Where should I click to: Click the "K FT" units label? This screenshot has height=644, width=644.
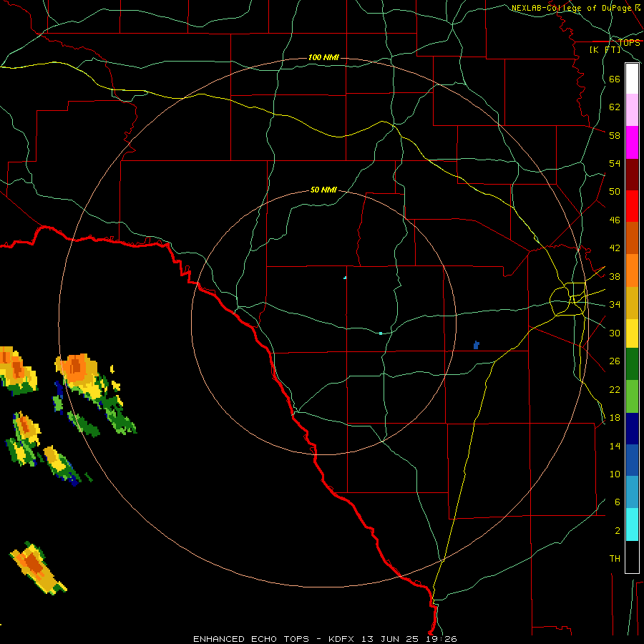point(605,49)
